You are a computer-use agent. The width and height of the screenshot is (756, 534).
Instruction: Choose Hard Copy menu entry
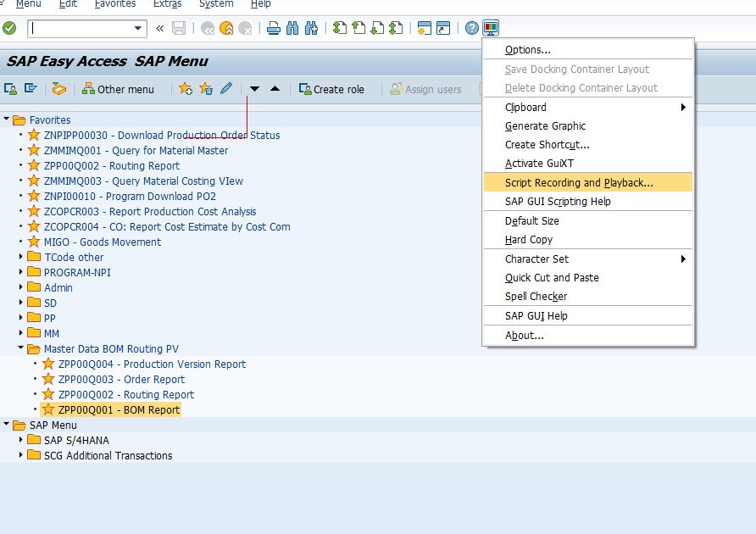587,240
